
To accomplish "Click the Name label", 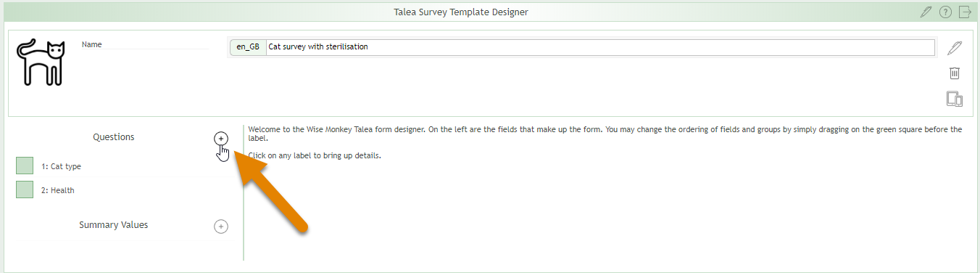I will click(x=92, y=45).
